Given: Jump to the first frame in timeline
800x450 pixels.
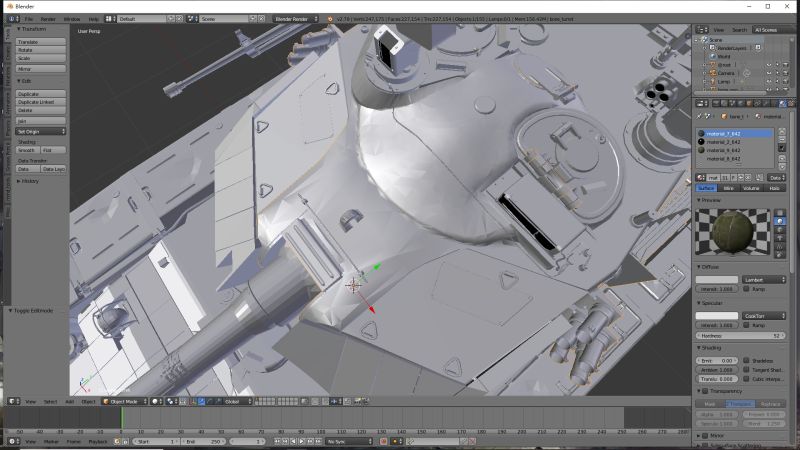Looking at the screenshot, I should tap(277, 441).
